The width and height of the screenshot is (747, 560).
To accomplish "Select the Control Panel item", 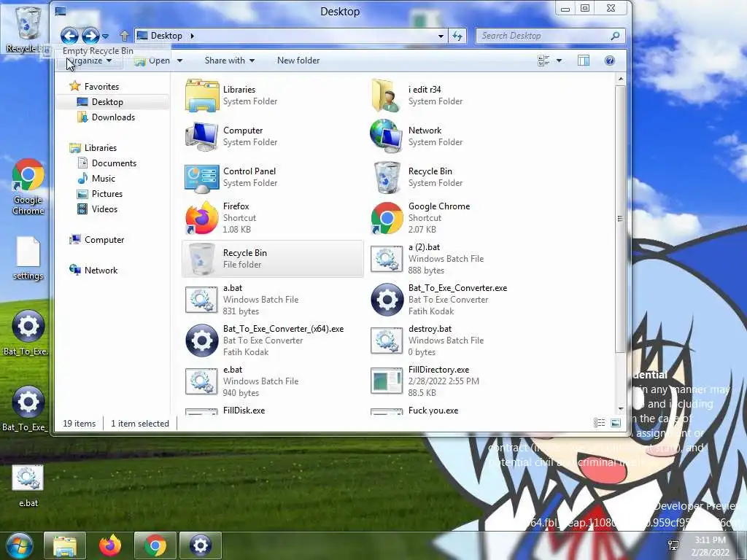I will click(272, 177).
